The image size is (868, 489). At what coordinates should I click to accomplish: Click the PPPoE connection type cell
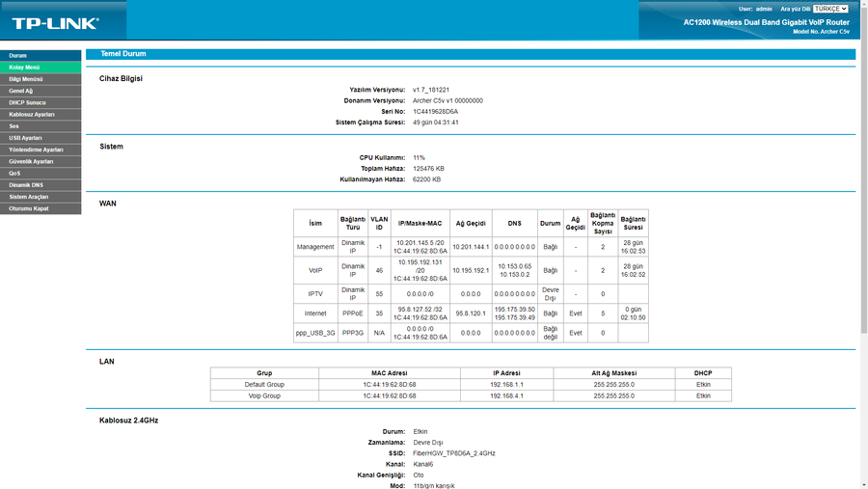353,313
